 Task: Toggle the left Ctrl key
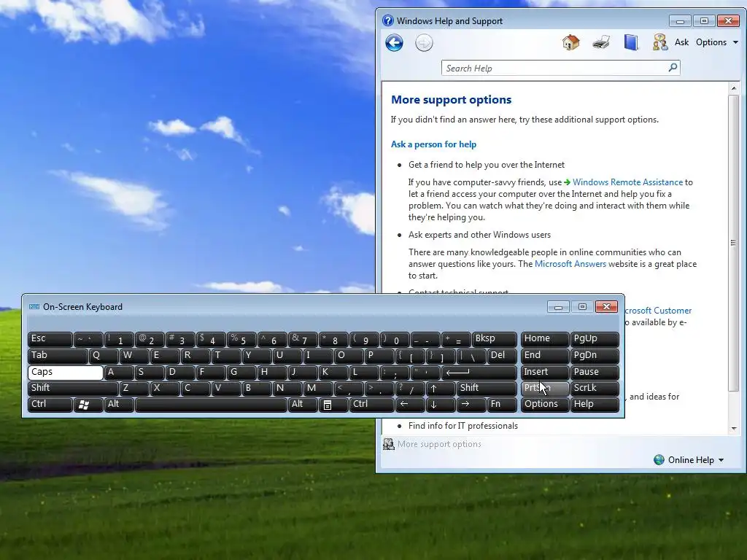[x=50, y=405]
